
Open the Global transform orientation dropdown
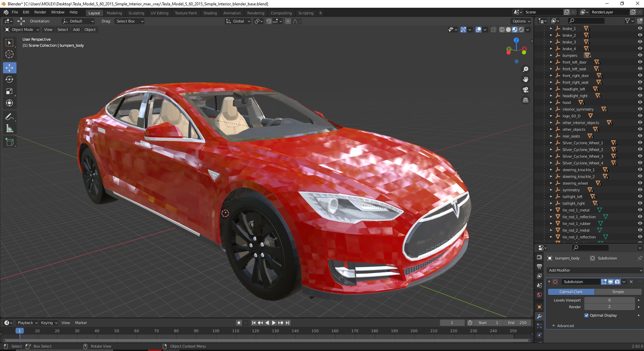point(238,21)
